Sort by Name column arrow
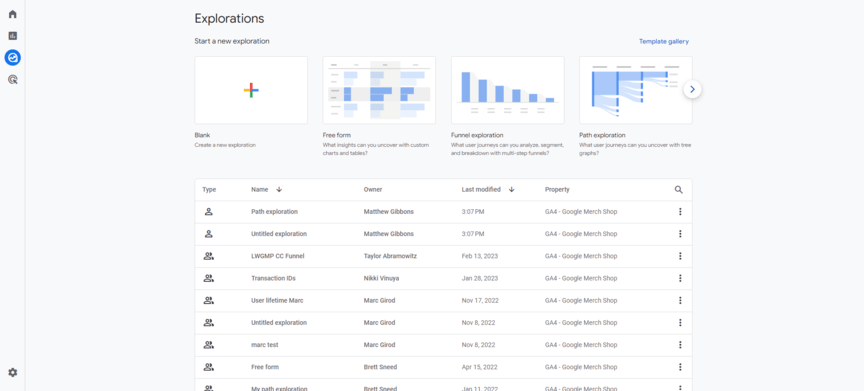 (279, 189)
